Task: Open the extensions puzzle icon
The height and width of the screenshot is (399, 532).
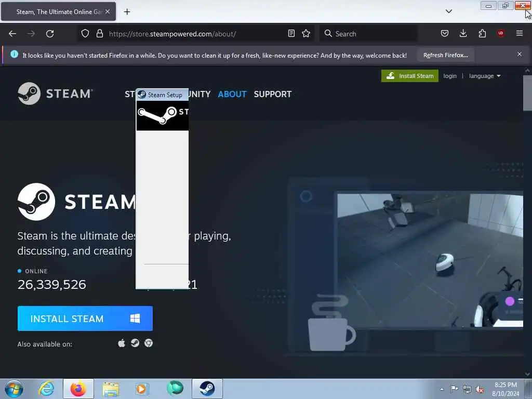Action: point(482,33)
